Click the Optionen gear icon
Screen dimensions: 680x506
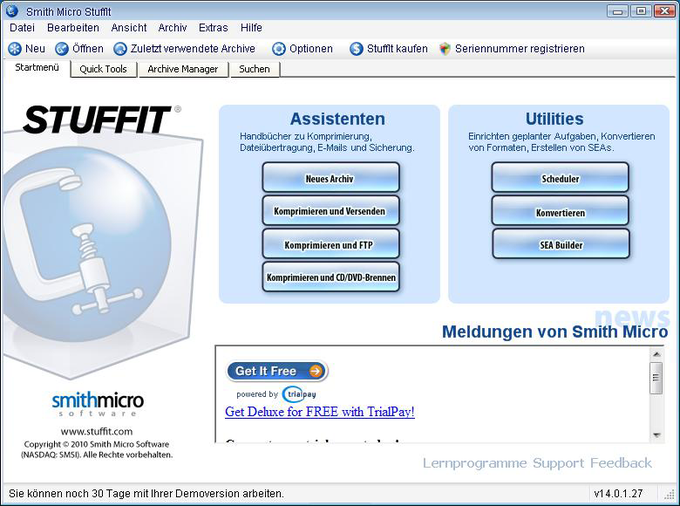click(x=279, y=49)
